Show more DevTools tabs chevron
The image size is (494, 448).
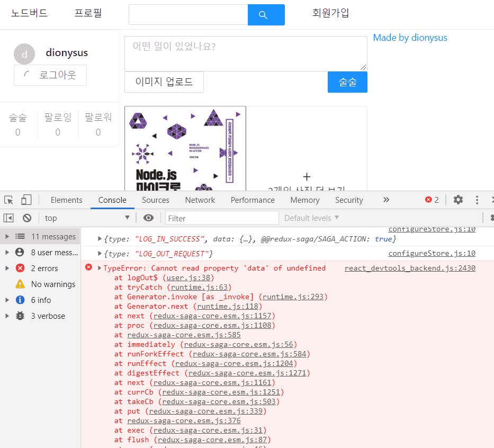[x=387, y=200]
